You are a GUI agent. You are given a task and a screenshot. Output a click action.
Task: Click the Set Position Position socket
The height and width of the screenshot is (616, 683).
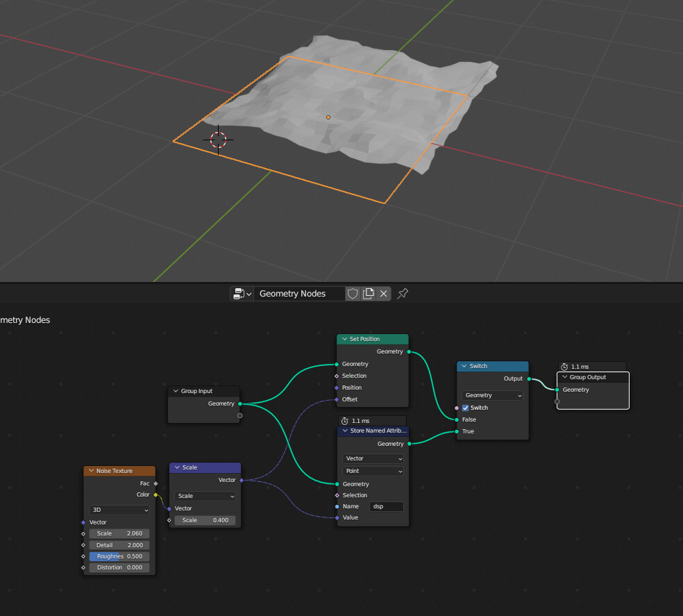click(337, 388)
